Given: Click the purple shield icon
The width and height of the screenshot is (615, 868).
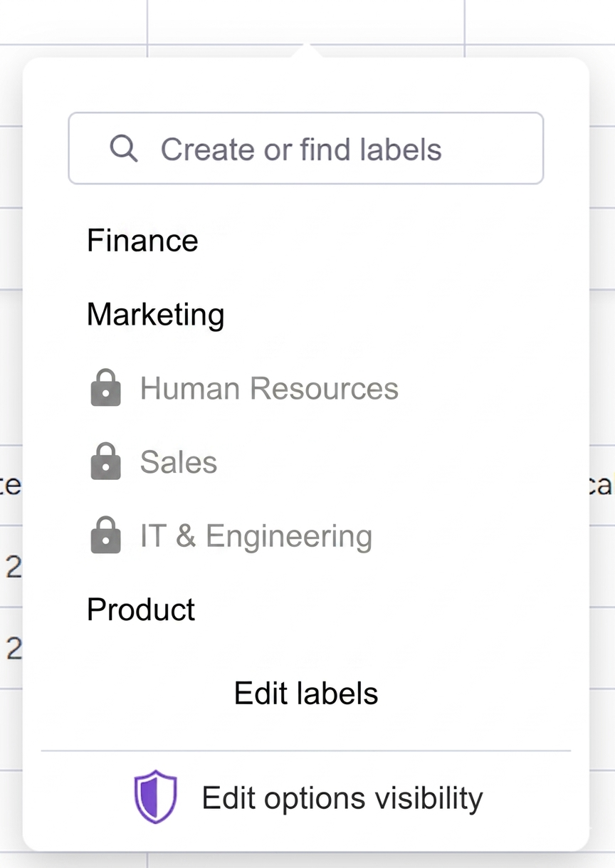Looking at the screenshot, I should 155,797.
